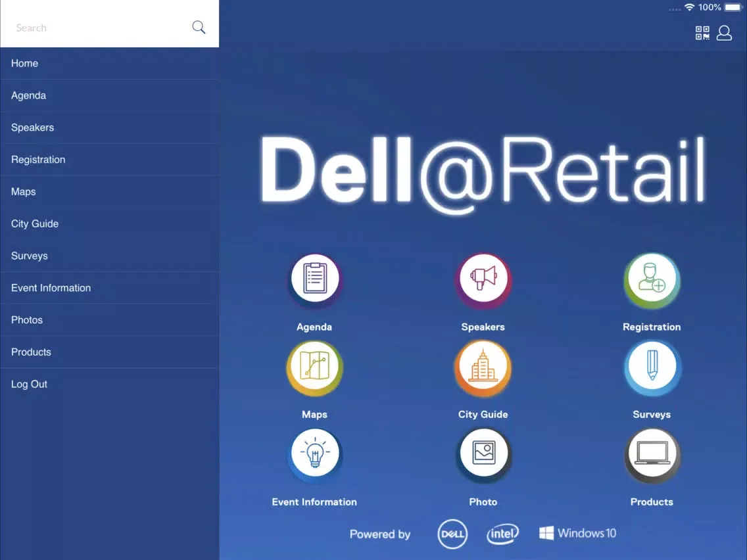Screen dimensions: 747x560
Task: Click the Agenda label under its icon
Action: point(314,327)
